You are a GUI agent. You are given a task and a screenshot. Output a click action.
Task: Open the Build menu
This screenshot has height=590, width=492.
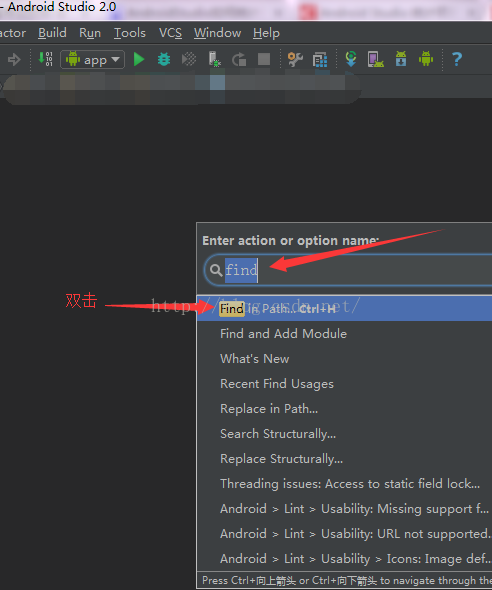[x=52, y=33]
